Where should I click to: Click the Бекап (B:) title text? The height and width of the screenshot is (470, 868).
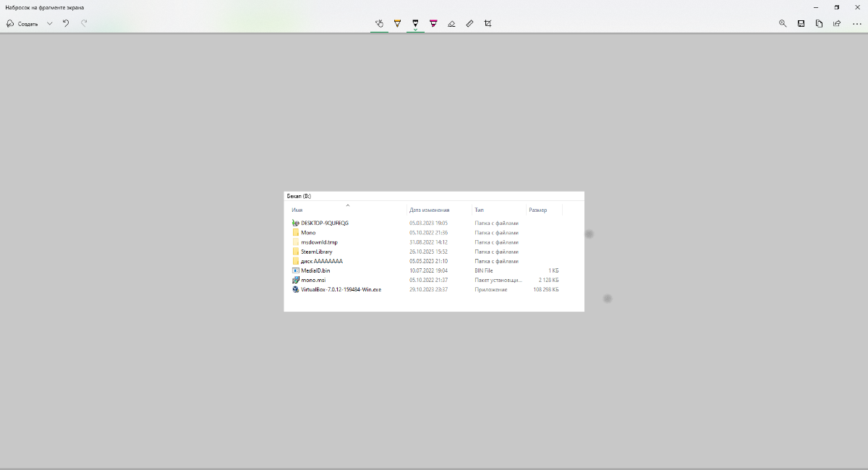299,196
